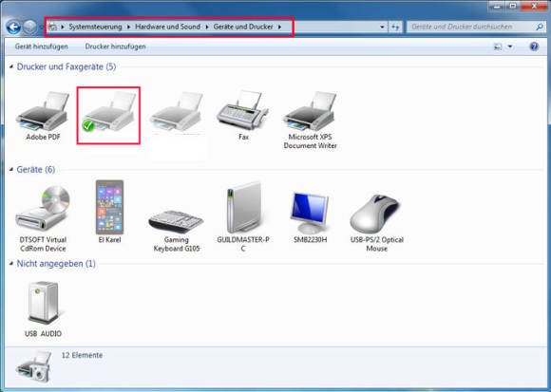The height and width of the screenshot is (392, 551).
Task: Click the Geräte und Drucker search field
Action: pyautogui.click(x=471, y=27)
